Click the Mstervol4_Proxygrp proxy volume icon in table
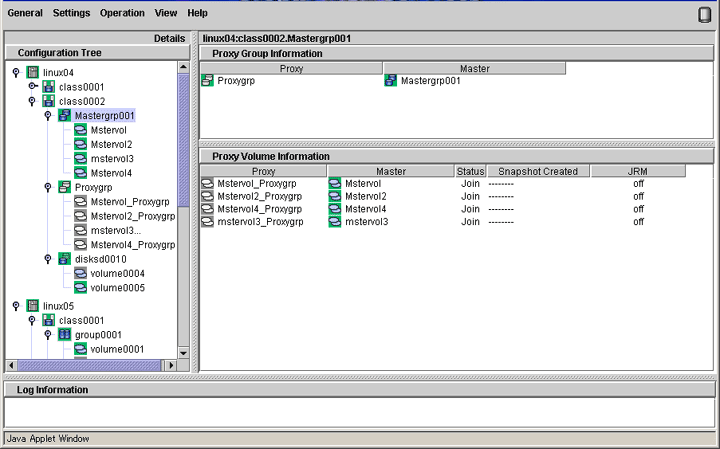The image size is (720, 449). click(x=208, y=209)
